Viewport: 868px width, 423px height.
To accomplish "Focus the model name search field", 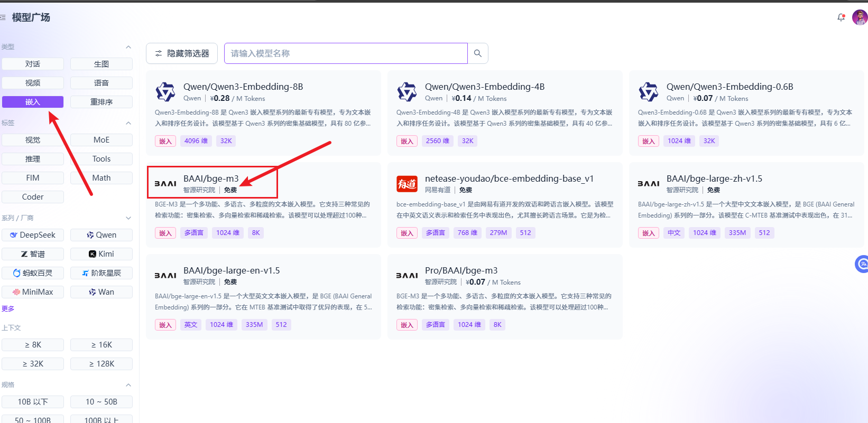I will [x=346, y=53].
